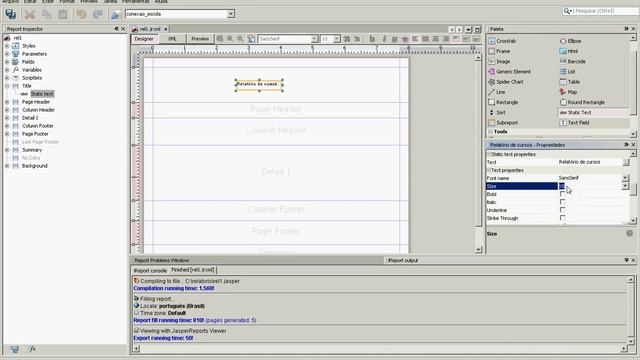Expand the Fields node in Report Inspector

pyautogui.click(x=7, y=62)
